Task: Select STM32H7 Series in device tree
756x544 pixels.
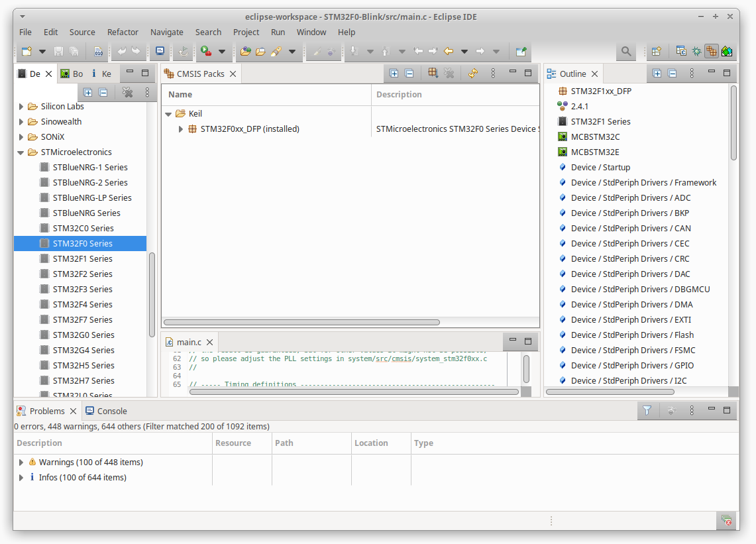Action: 83,380
